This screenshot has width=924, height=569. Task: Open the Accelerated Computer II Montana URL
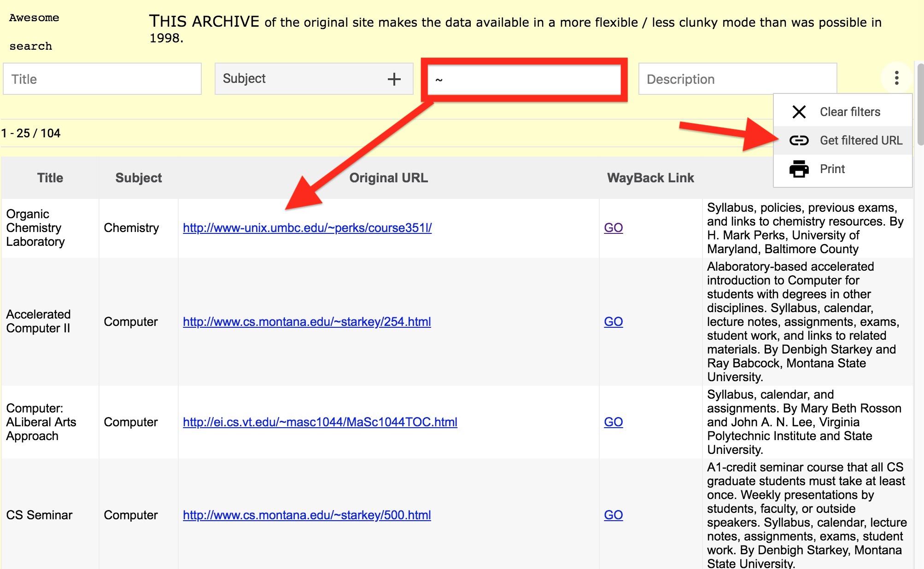(307, 322)
